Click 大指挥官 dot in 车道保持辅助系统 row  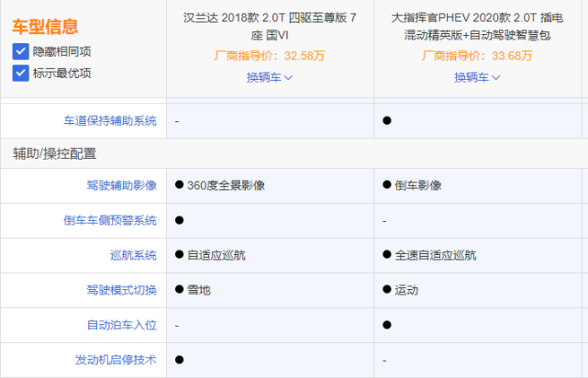click(387, 120)
